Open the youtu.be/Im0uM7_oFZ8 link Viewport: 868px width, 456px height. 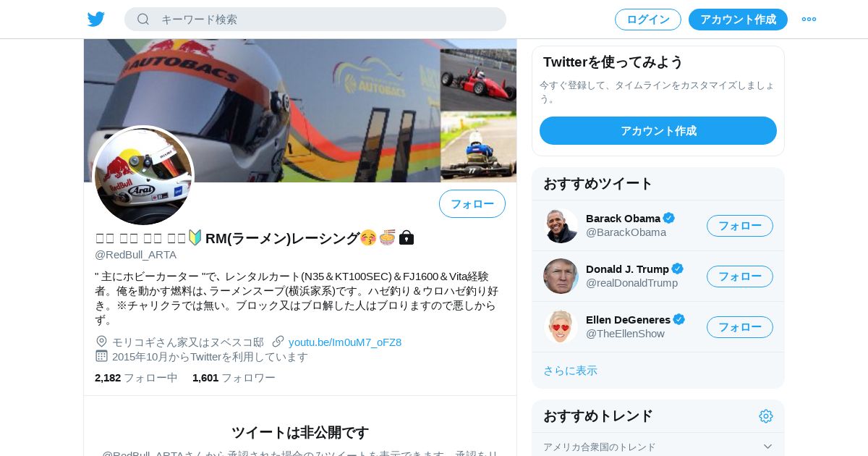(x=345, y=342)
